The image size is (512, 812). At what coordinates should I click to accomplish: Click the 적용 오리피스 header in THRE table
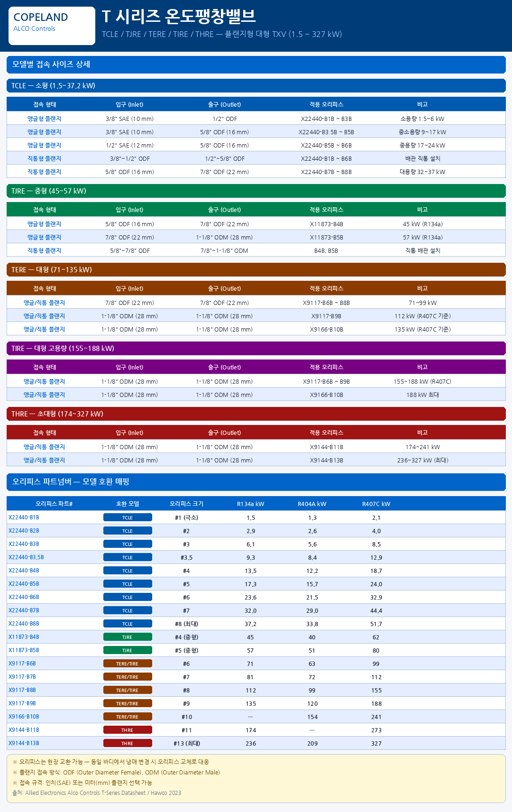tap(326, 433)
